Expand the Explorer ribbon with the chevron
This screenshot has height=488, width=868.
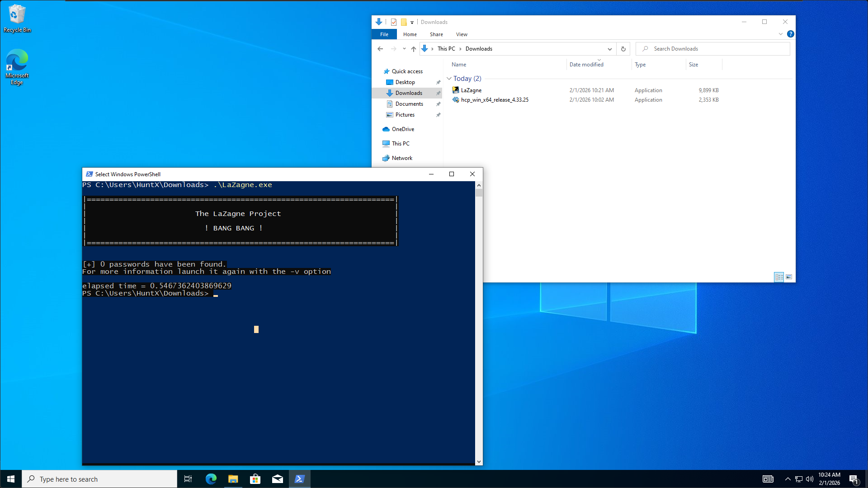(780, 34)
